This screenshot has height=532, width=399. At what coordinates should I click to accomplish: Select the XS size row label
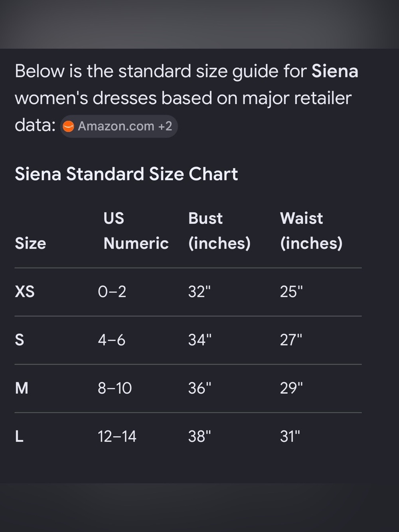[25, 292]
